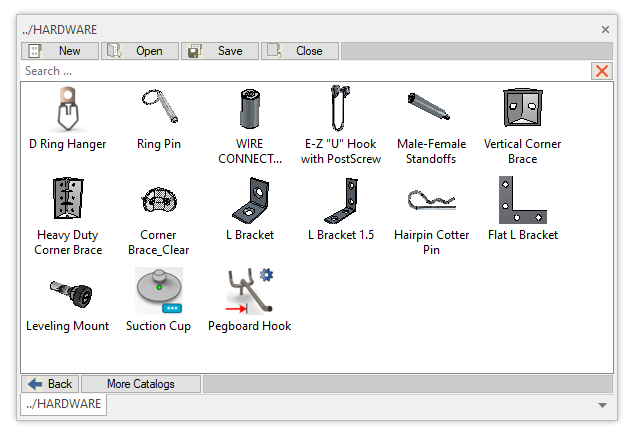Select the Flat L Bracket

point(522,201)
